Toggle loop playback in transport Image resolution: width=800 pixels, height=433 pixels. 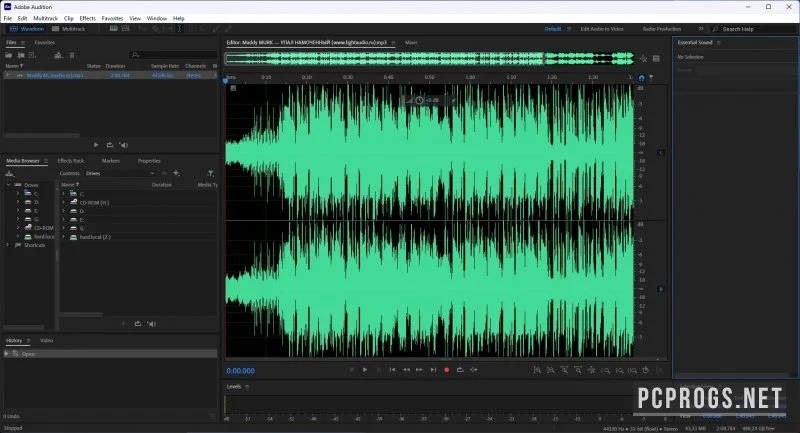460,370
